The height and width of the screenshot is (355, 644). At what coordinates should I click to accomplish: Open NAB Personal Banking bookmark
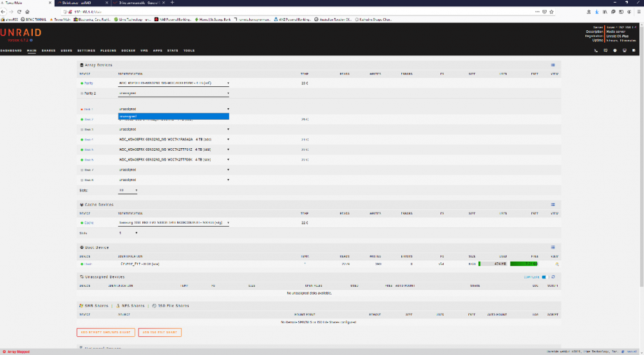pyautogui.click(x=173, y=19)
